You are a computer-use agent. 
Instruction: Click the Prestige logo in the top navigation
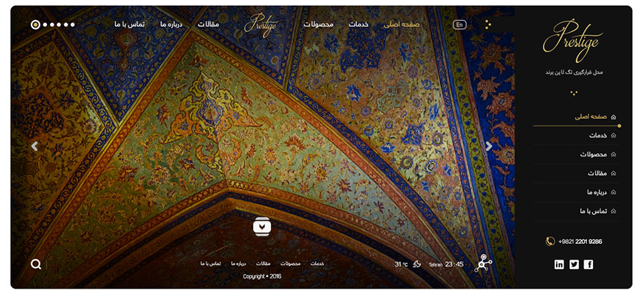(x=261, y=24)
